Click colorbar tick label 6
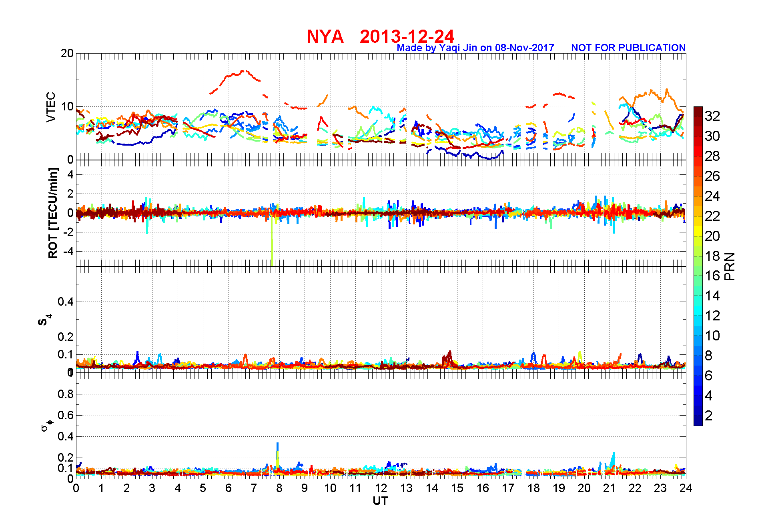Viewport: 762px width, 532px height. 708,376
